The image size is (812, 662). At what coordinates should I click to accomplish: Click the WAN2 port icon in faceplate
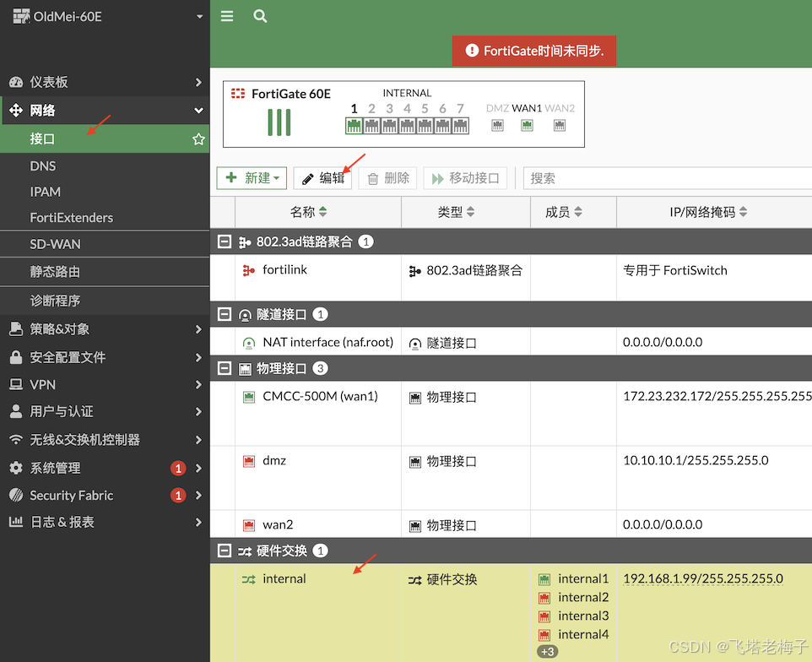click(560, 125)
